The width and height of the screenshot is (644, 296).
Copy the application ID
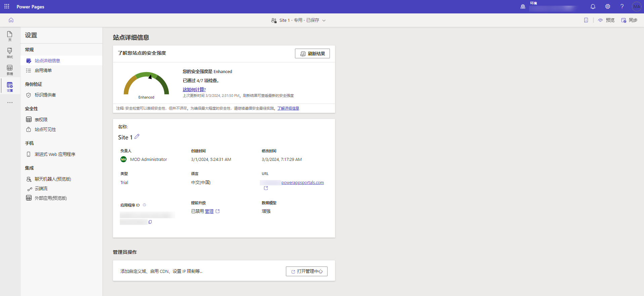coord(150,222)
